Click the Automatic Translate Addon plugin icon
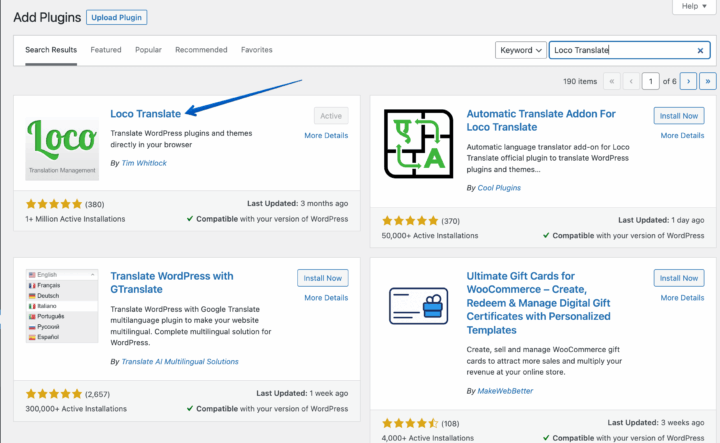 pyautogui.click(x=418, y=144)
